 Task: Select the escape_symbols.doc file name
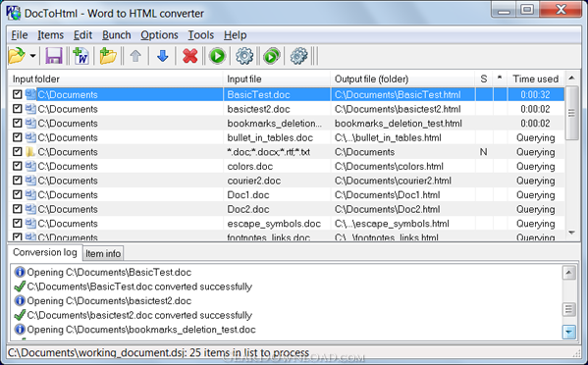point(274,224)
